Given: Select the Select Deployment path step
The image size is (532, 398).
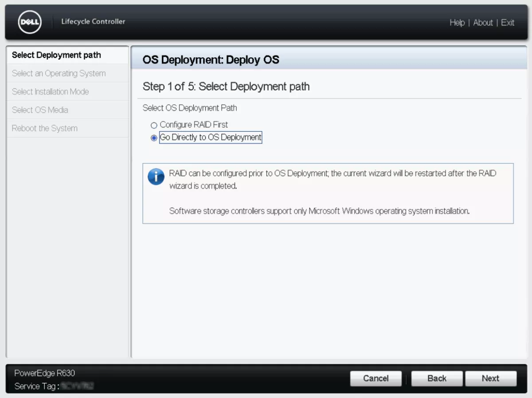Looking at the screenshot, I should [x=67, y=55].
